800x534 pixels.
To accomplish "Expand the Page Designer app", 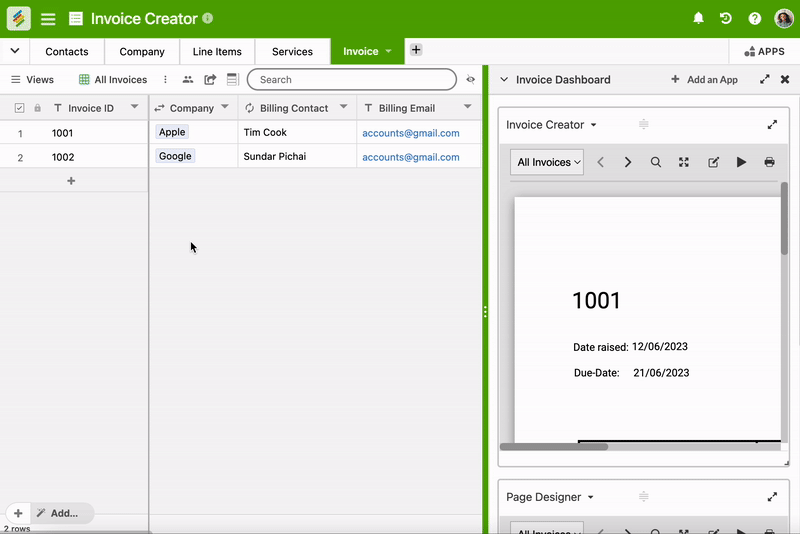I will 772,497.
